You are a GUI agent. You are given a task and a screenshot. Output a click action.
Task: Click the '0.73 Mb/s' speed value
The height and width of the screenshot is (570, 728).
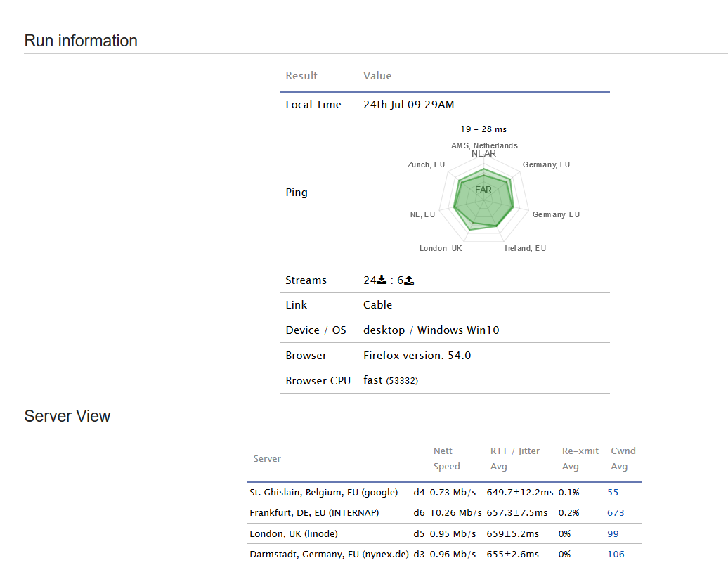point(453,493)
